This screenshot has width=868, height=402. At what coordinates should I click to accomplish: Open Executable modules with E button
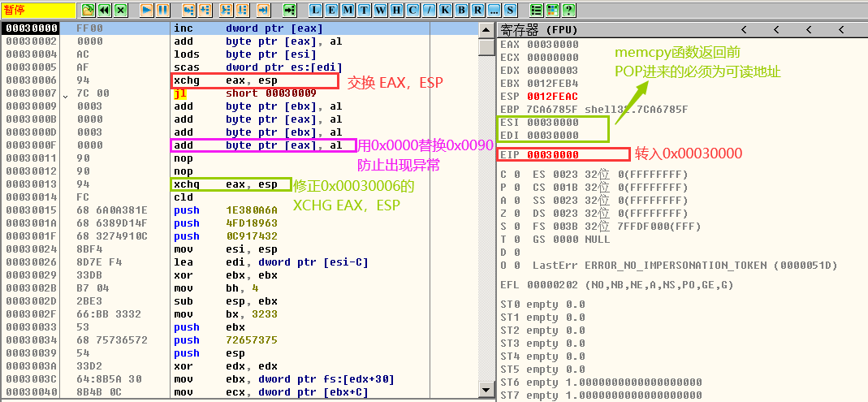click(331, 11)
